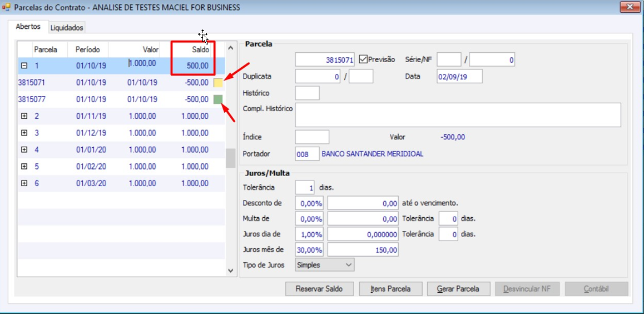The image size is (644, 315).
Task: Click the Juros dia de percentage 1,00%
Action: coord(309,234)
